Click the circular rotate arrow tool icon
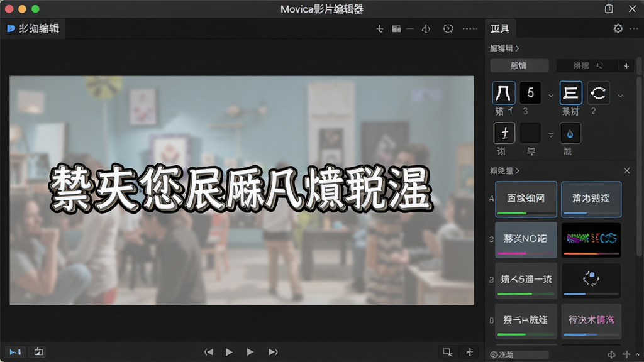Image resolution: width=644 pixels, height=362 pixels. point(598,93)
